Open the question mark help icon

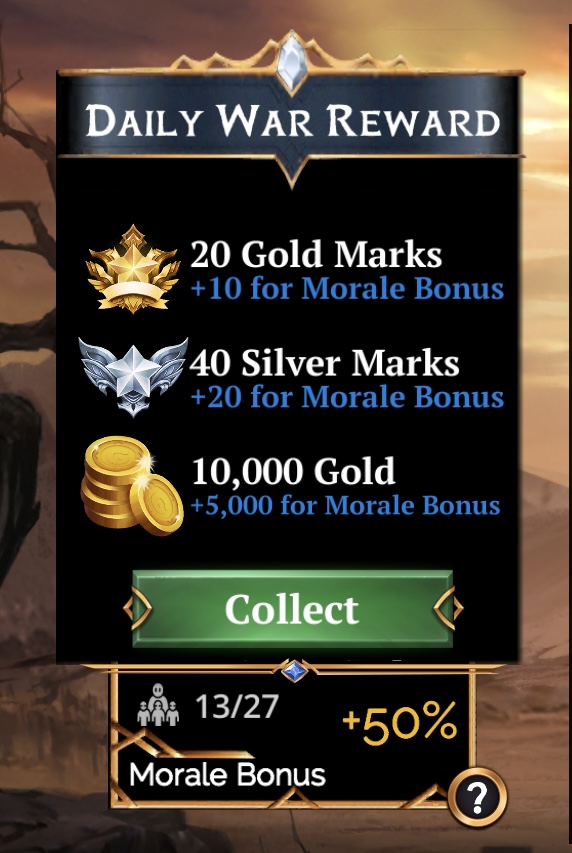point(477,798)
